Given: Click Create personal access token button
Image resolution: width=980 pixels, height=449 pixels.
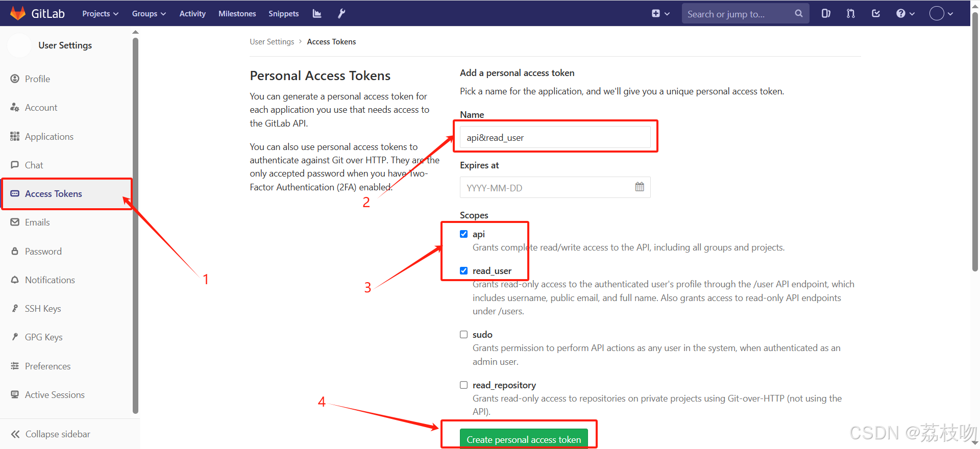Looking at the screenshot, I should click(x=524, y=439).
